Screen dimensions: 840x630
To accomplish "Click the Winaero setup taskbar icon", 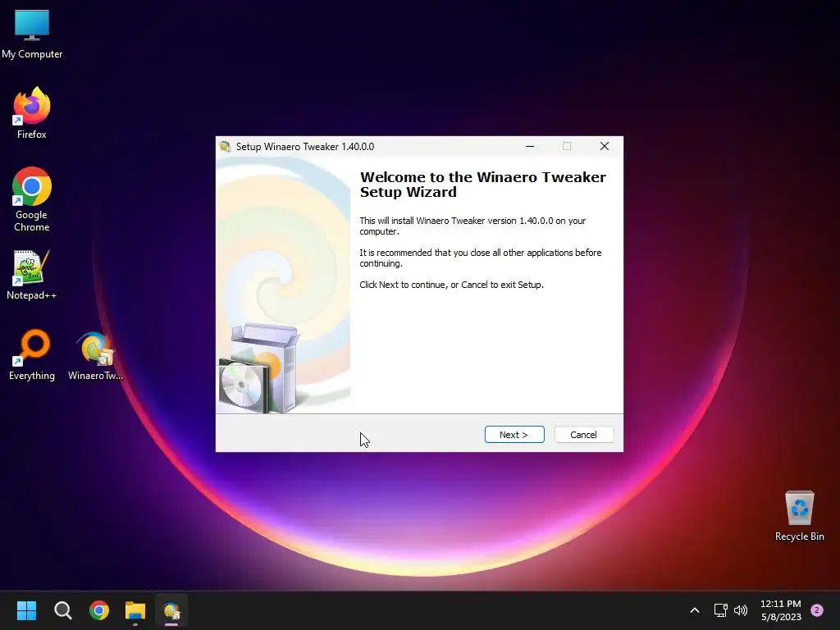I will (171, 610).
